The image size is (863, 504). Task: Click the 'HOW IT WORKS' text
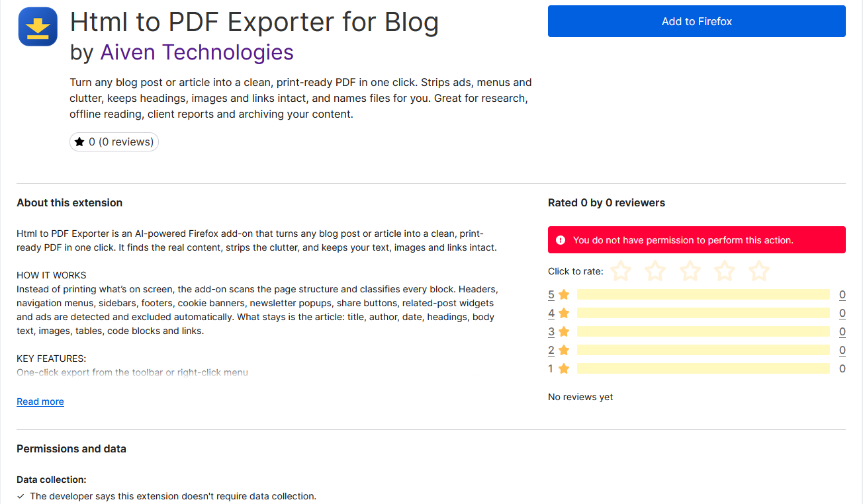52,275
